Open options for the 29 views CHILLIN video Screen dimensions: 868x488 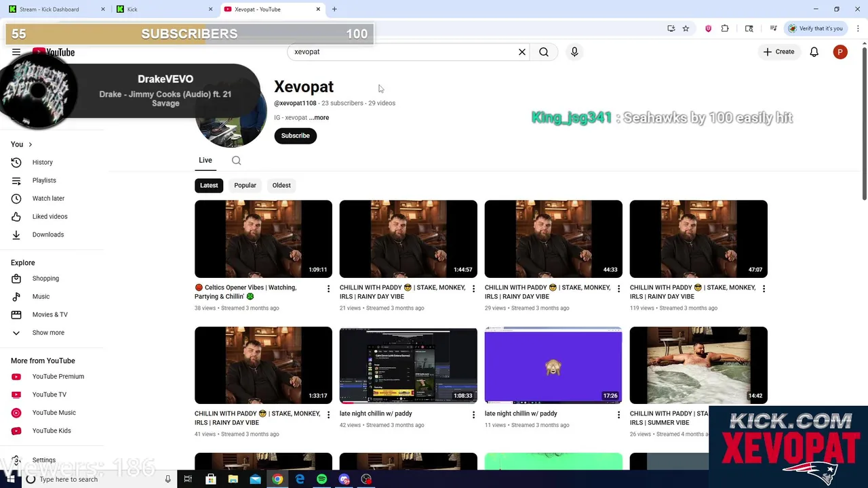tap(618, 289)
